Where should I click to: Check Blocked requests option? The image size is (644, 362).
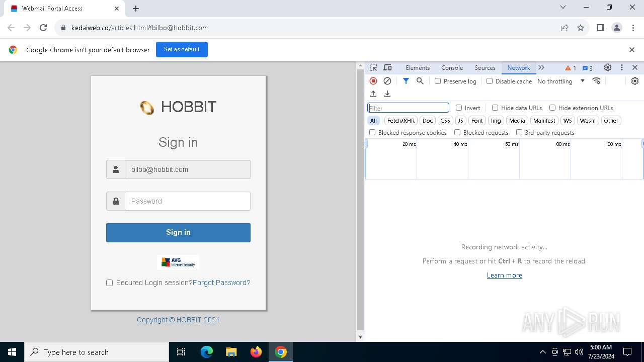click(x=457, y=132)
